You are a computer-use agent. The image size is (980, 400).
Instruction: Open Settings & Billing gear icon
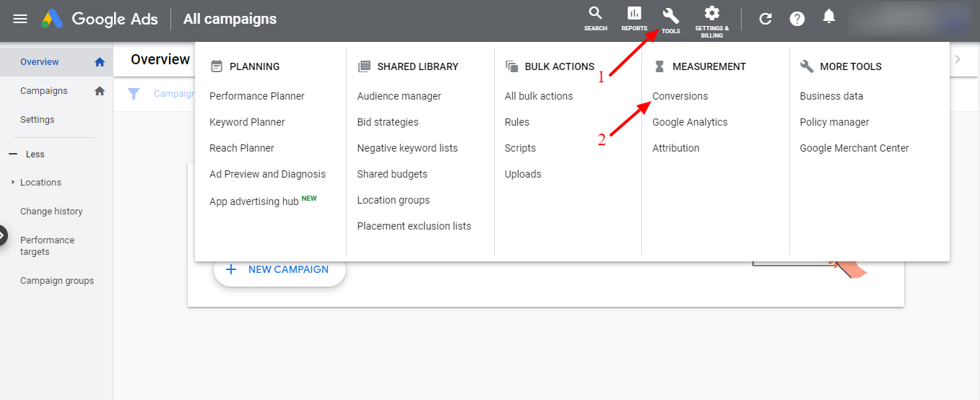pos(712,20)
